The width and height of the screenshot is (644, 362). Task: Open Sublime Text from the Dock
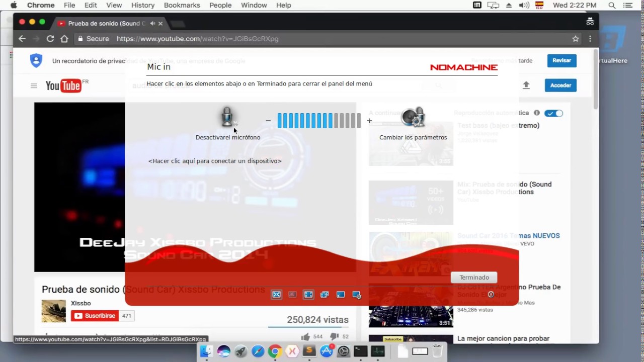[x=309, y=351]
